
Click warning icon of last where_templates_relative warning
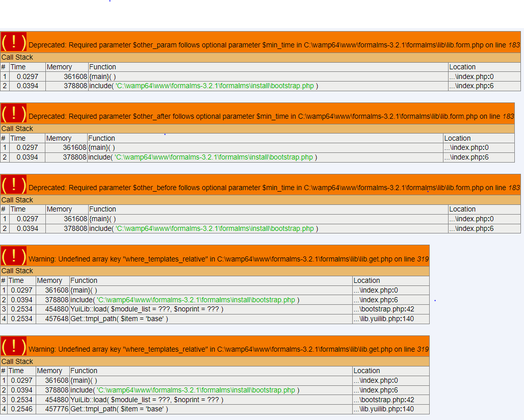pos(14,346)
